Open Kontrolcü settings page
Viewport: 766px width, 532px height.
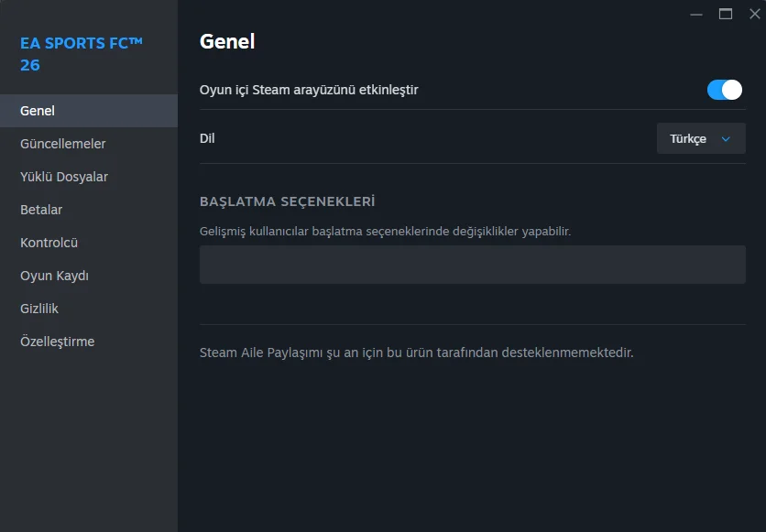(49, 243)
